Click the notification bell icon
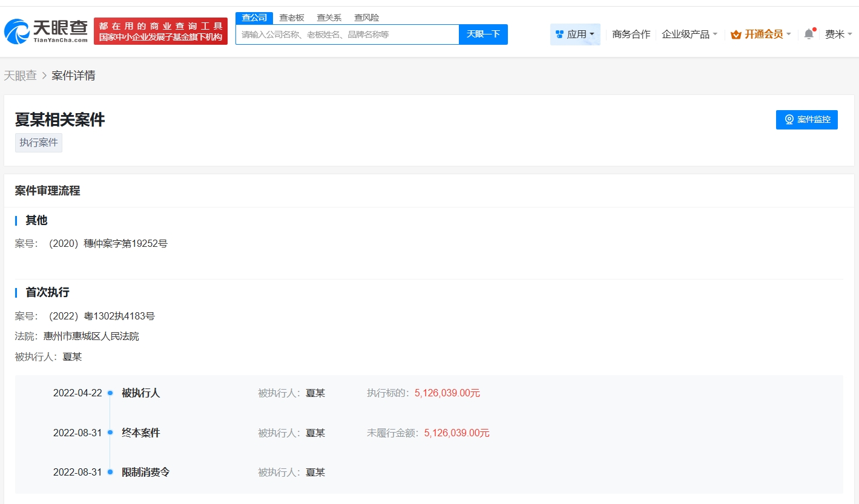The height and width of the screenshot is (504, 859). pyautogui.click(x=809, y=34)
